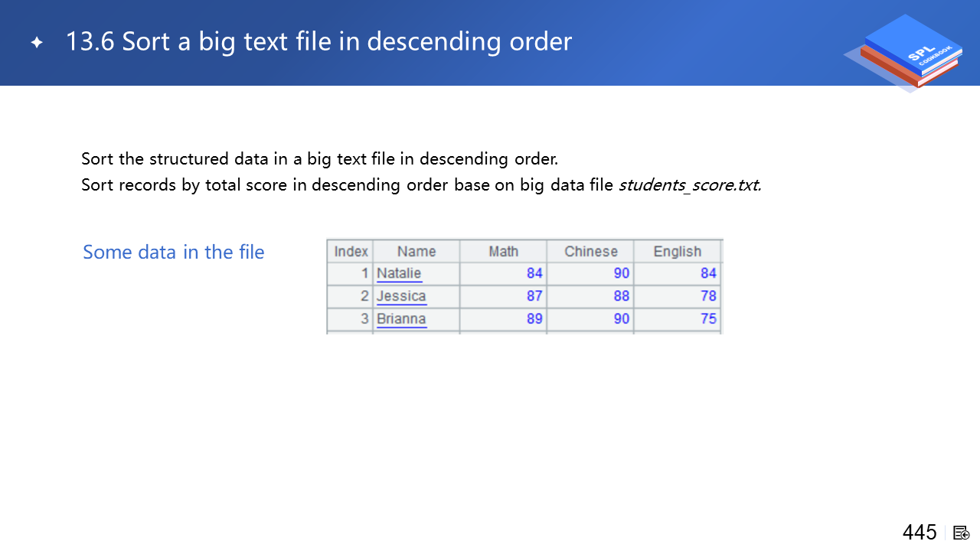980x551 pixels.
Task: Select the Name column header
Action: pyautogui.click(x=416, y=252)
